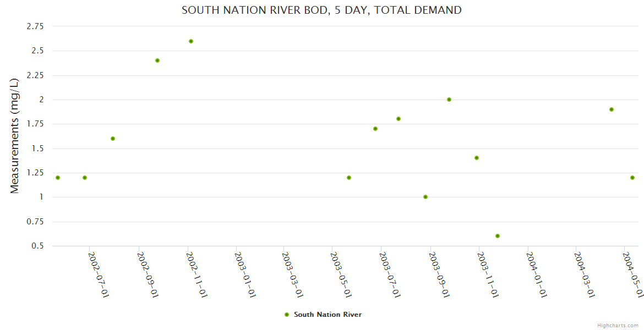Click the leftmost data point on the chart
Screen dimensions: 644x330
pyautogui.click(x=58, y=178)
